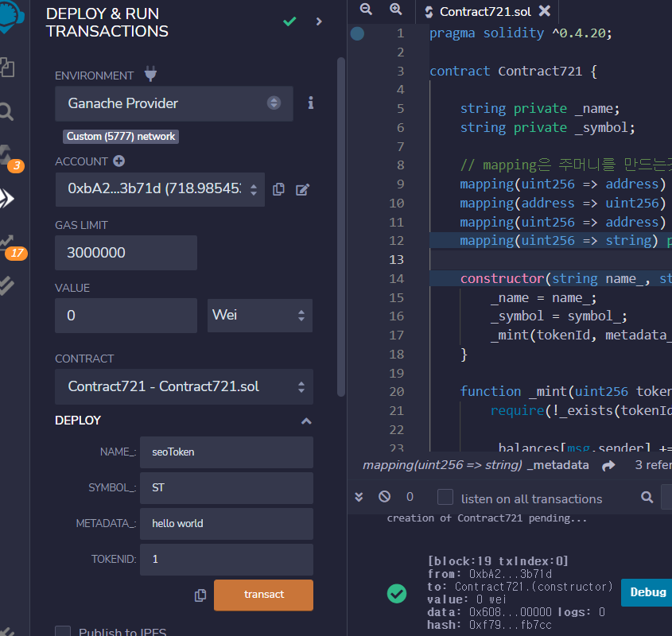Click 'string private _symbol;' code line
The height and width of the screenshot is (636, 672).
point(548,127)
